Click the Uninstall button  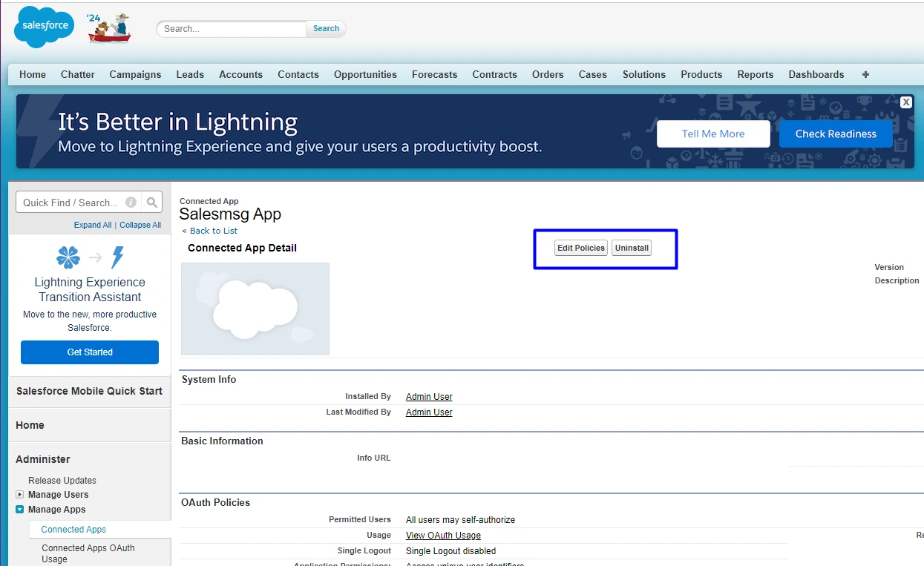632,248
